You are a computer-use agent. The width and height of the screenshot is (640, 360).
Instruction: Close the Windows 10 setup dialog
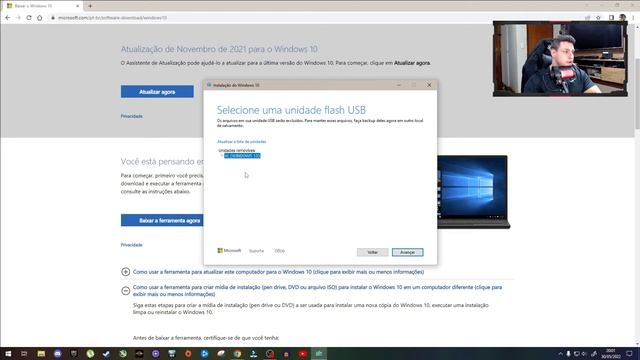pos(429,85)
